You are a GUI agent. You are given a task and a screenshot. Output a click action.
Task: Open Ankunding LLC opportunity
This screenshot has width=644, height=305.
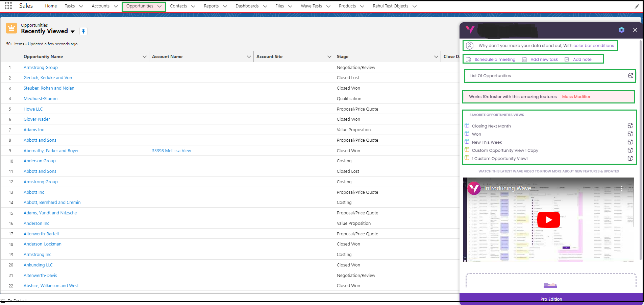pyautogui.click(x=38, y=265)
